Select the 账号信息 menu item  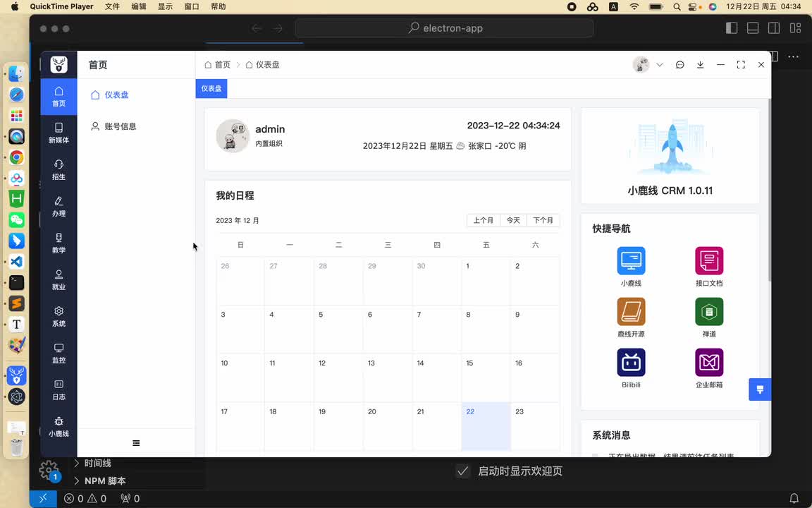(136, 126)
